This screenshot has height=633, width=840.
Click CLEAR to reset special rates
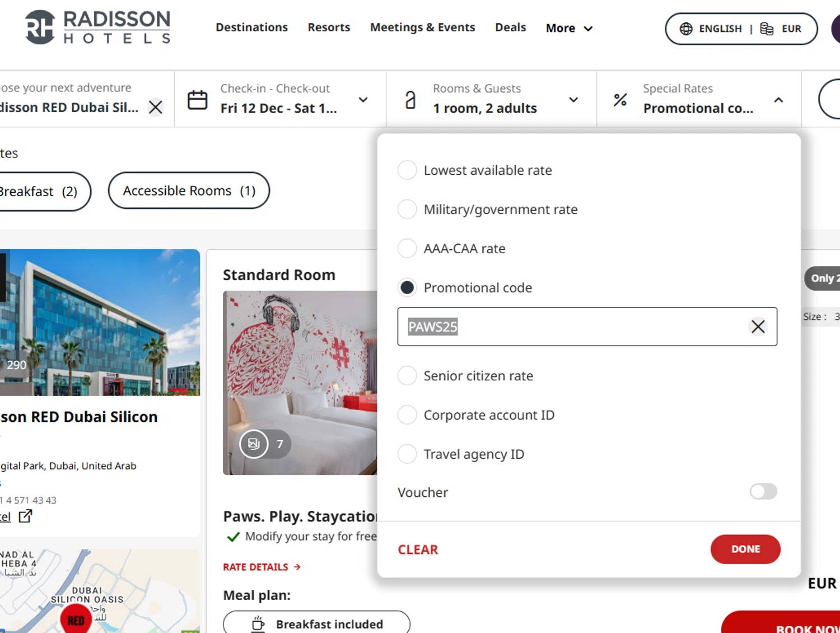(x=418, y=550)
